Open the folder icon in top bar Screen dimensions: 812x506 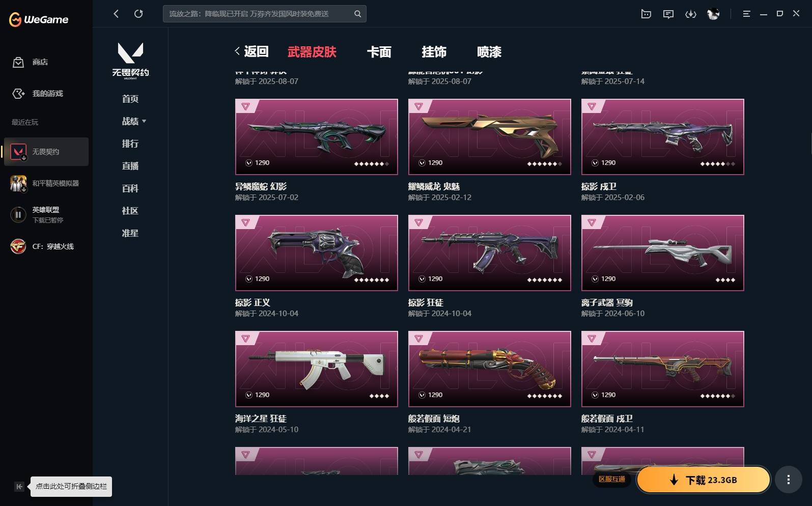[x=646, y=14]
